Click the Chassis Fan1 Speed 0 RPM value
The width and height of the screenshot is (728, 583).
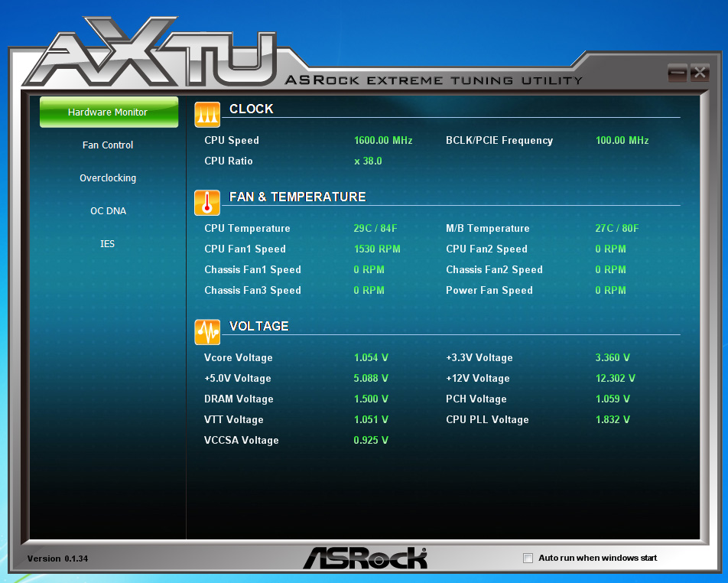pyautogui.click(x=369, y=269)
